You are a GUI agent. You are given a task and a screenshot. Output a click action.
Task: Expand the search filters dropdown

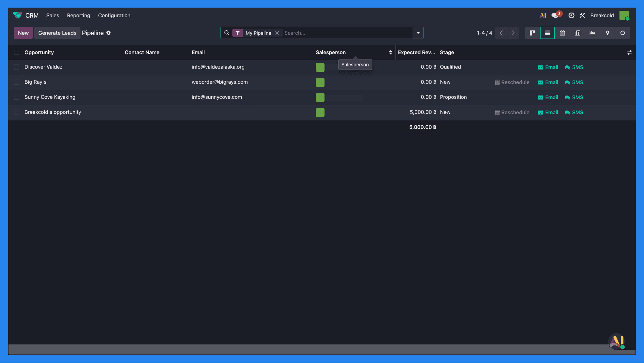pyautogui.click(x=418, y=33)
